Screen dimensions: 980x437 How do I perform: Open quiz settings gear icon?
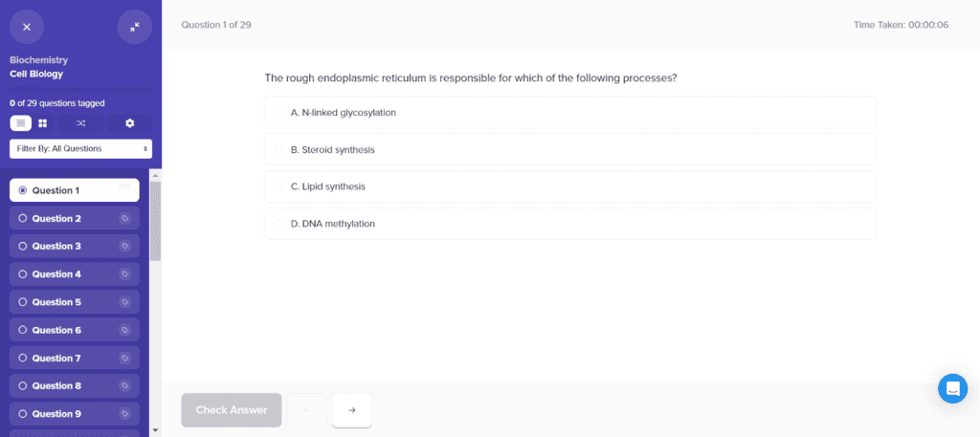130,123
